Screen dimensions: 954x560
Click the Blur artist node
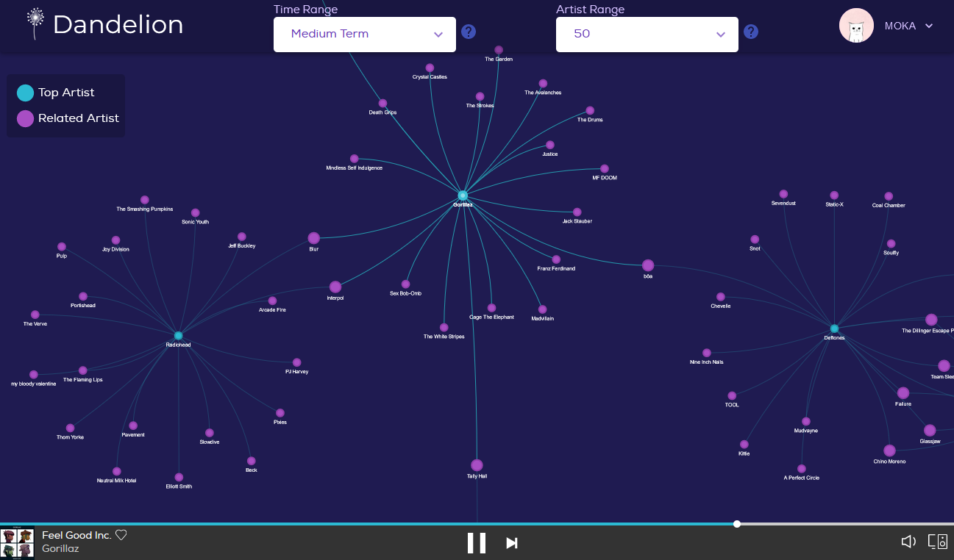pyautogui.click(x=314, y=238)
